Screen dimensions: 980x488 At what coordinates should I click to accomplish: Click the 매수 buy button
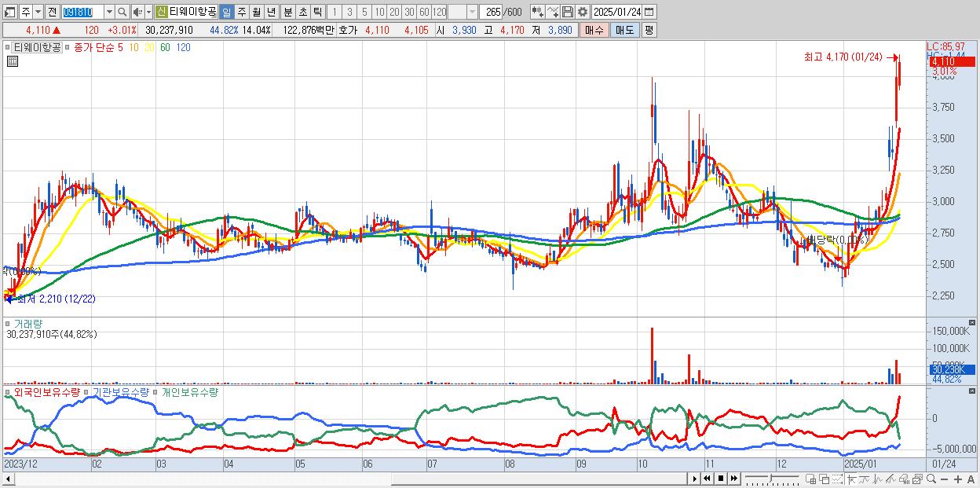tap(594, 30)
